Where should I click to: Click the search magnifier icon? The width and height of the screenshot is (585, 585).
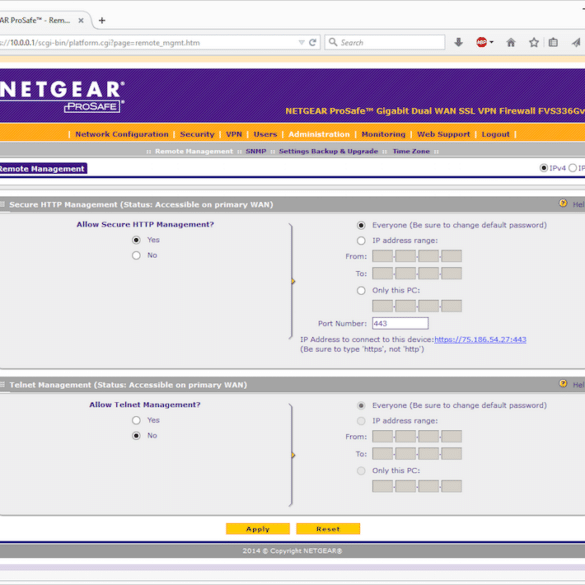pos(333,42)
